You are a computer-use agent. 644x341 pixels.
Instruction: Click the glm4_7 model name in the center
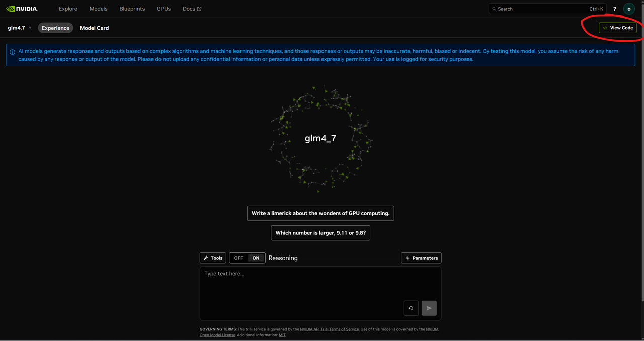[320, 138]
